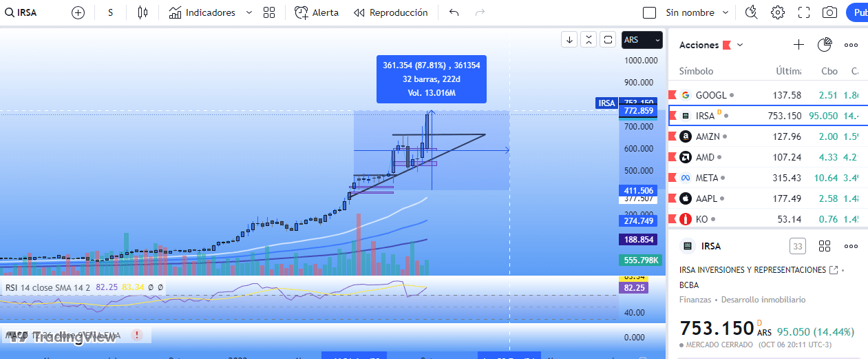The height and width of the screenshot is (359, 868).
Task: Open the grid view icon in the IRSA details
Action: [x=825, y=246]
